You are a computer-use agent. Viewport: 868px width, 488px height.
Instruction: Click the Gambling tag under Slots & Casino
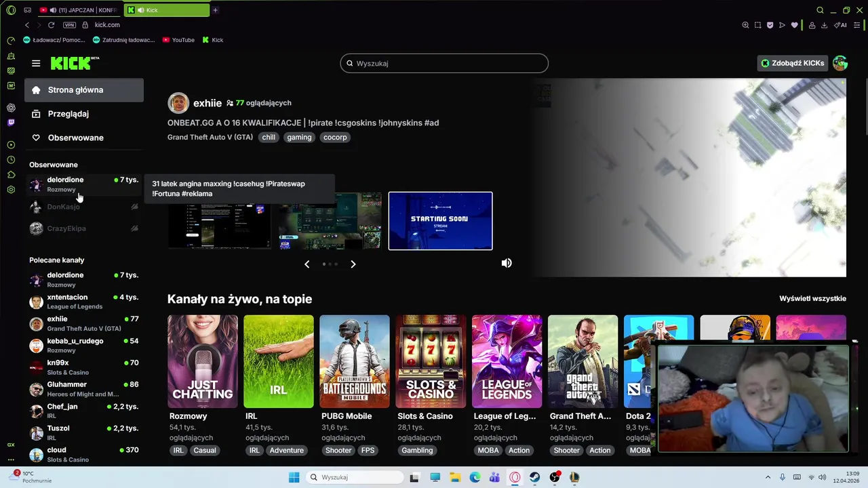(x=417, y=450)
